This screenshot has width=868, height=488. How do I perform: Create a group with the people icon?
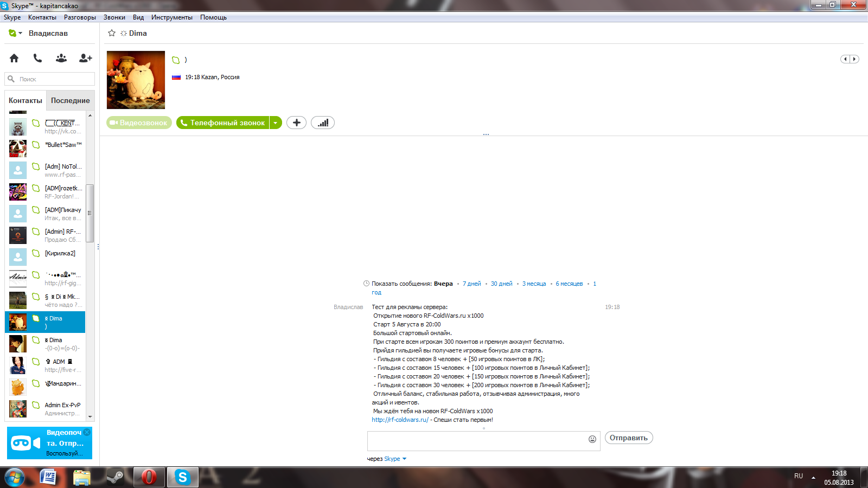(x=61, y=58)
